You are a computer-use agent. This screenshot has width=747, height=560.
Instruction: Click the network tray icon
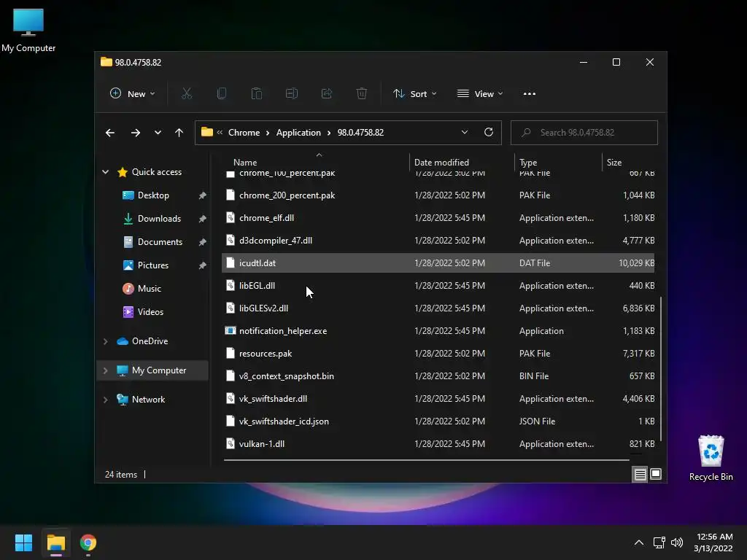659,542
